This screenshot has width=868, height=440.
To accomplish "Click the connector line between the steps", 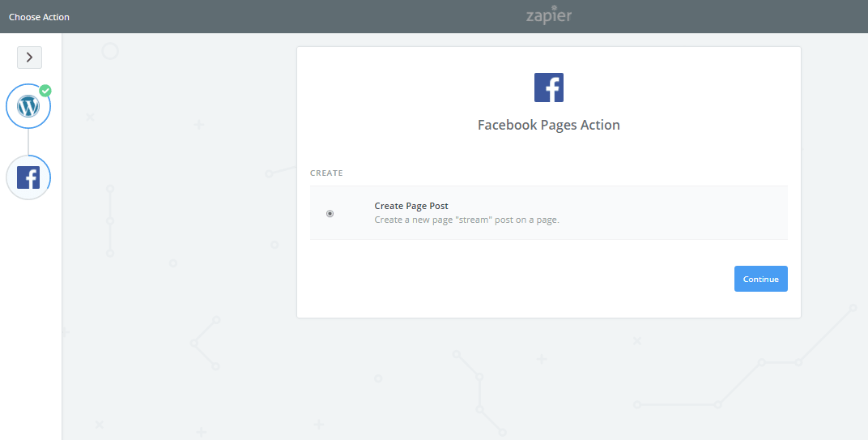I will coord(28,142).
